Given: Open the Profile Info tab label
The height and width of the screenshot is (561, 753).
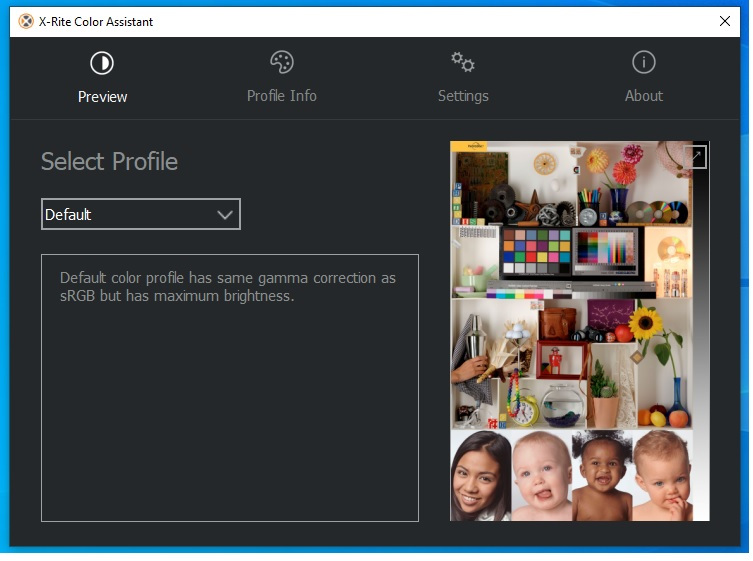Looking at the screenshot, I should [x=282, y=96].
